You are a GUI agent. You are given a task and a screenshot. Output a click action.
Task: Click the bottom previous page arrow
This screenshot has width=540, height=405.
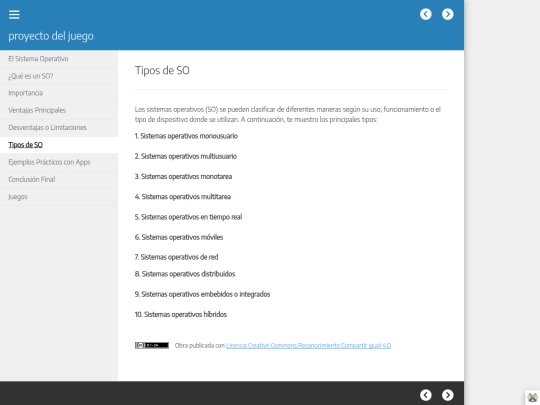tap(426, 395)
